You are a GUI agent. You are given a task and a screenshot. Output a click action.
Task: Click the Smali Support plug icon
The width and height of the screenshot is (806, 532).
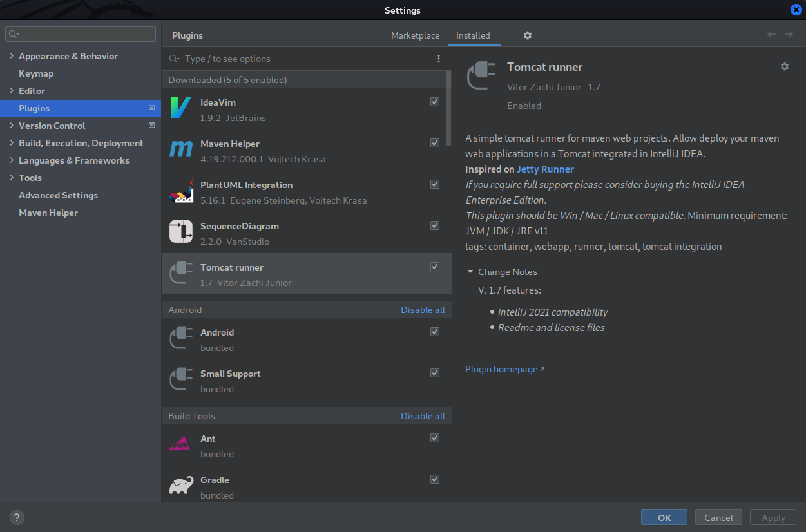(x=181, y=379)
